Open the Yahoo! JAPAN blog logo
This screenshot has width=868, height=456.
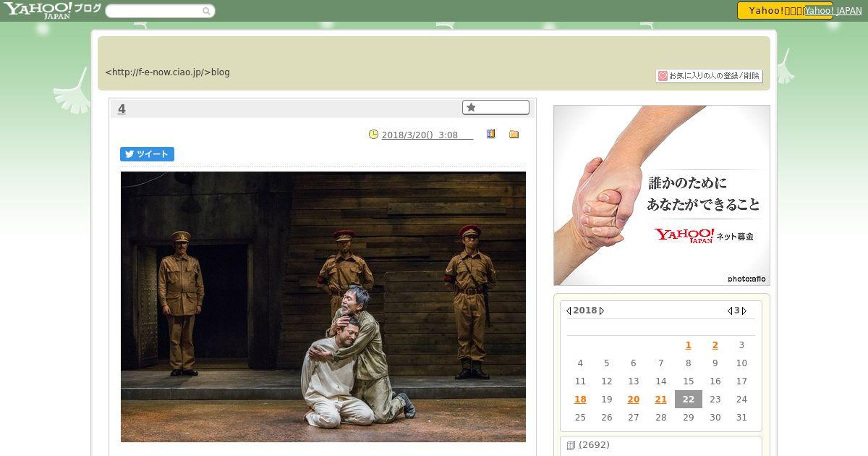coord(52,10)
